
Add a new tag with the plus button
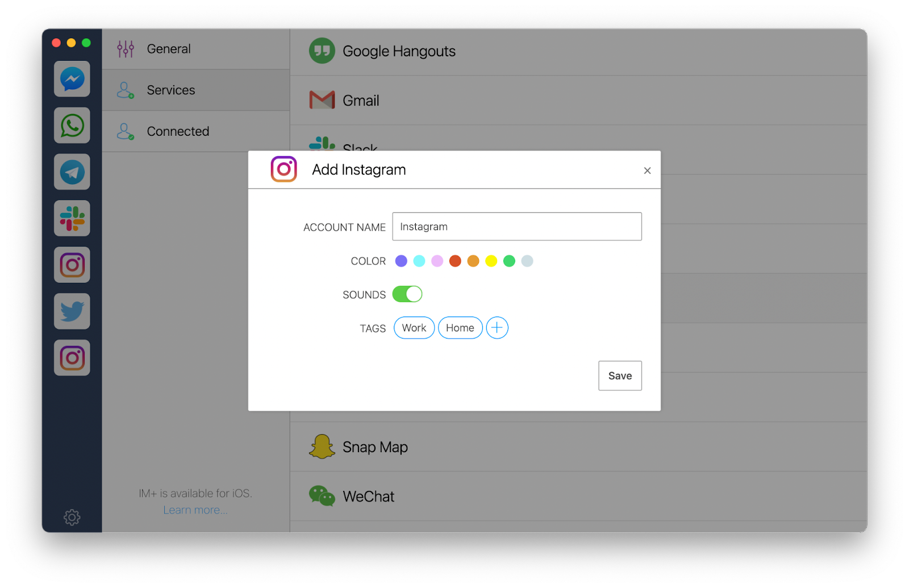497,328
